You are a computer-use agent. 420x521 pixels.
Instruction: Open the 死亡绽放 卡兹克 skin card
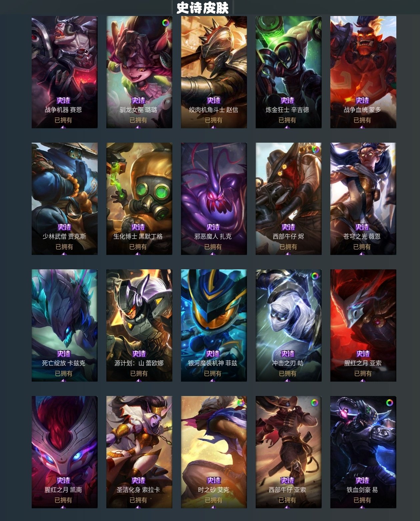(65, 325)
